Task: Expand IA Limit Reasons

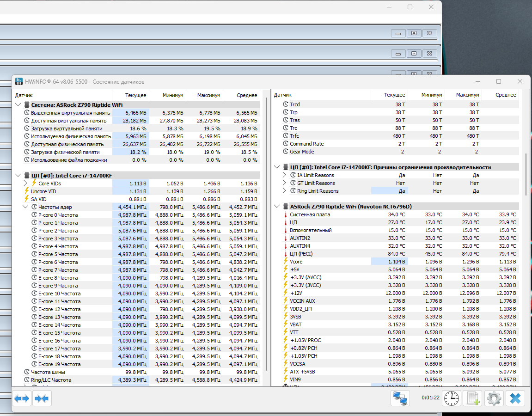Action: click(284, 175)
